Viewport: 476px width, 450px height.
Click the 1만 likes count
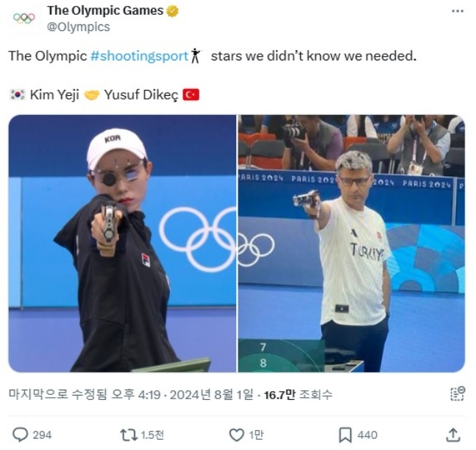[256, 435]
